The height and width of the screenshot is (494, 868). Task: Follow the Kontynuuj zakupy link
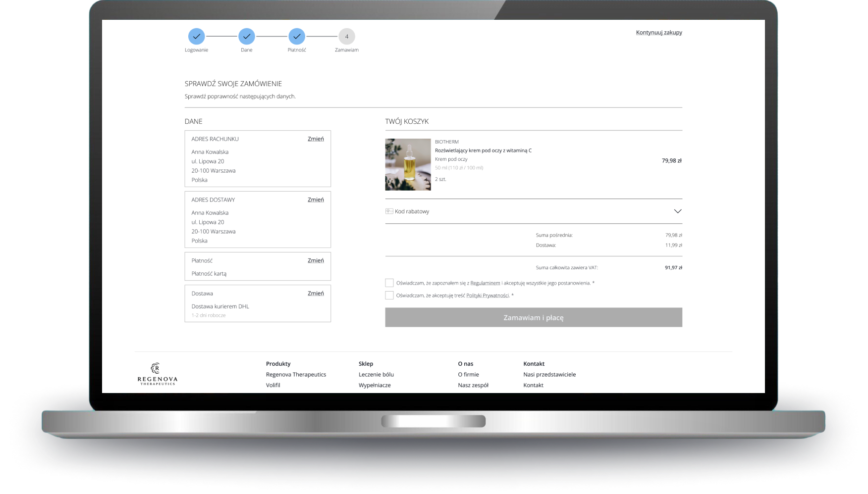tap(659, 33)
